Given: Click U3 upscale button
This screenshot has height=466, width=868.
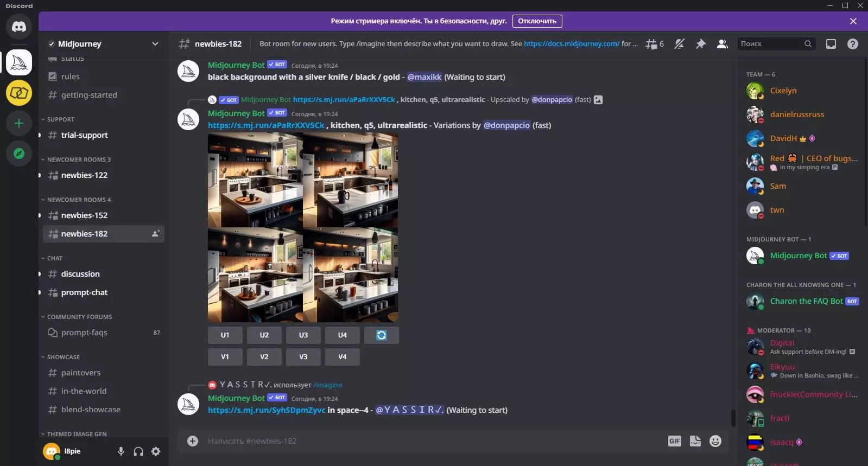Looking at the screenshot, I should 303,335.
